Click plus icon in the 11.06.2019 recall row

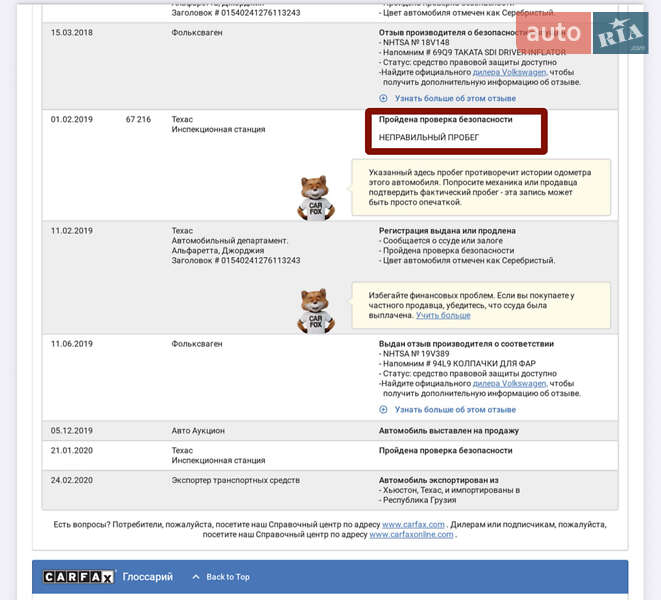tap(383, 409)
